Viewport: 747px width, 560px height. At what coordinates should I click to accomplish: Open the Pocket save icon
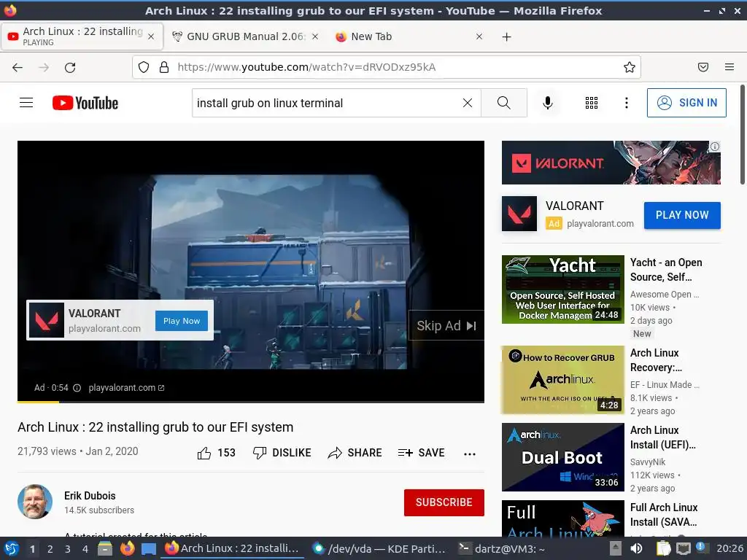pos(703,67)
